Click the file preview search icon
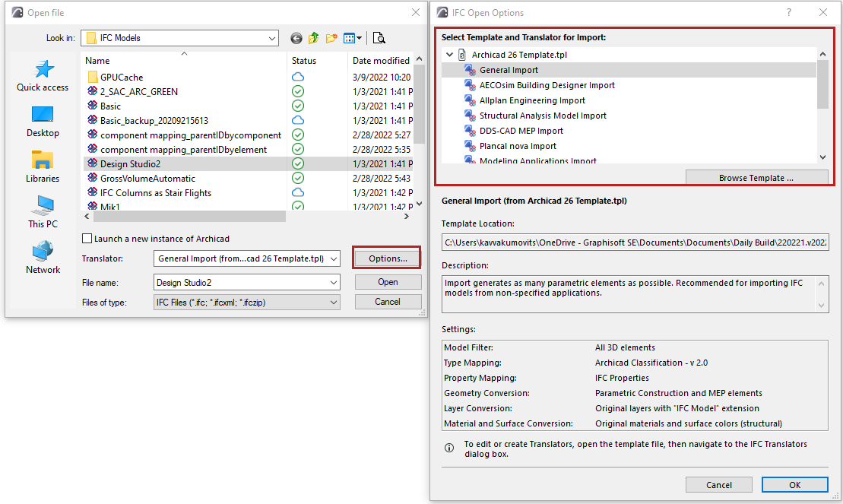Screen dimensions: 843x504 pos(379,38)
